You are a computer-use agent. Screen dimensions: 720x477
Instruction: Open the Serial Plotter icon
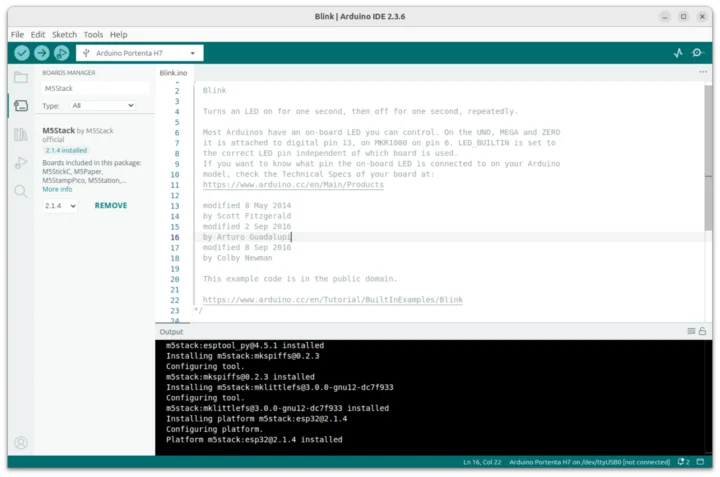click(678, 53)
